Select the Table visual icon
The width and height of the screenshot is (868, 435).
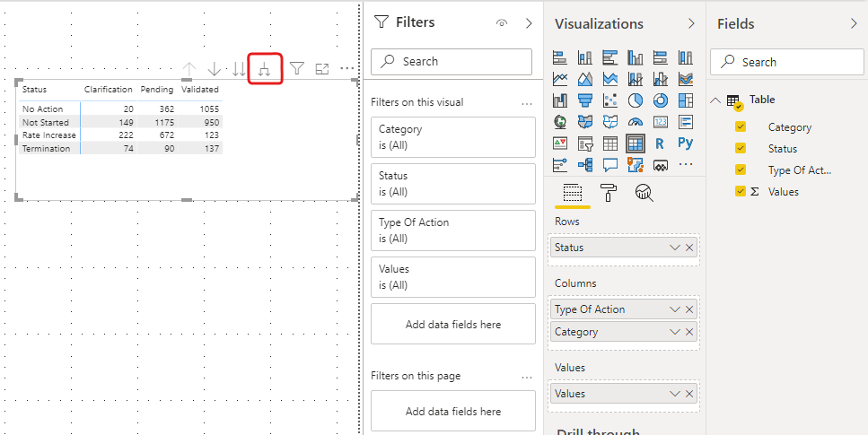(x=610, y=144)
